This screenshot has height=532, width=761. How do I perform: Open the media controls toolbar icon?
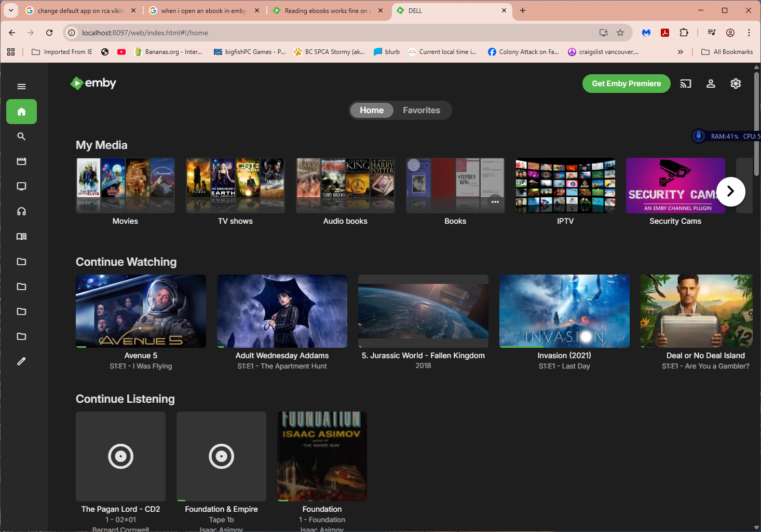click(x=712, y=33)
